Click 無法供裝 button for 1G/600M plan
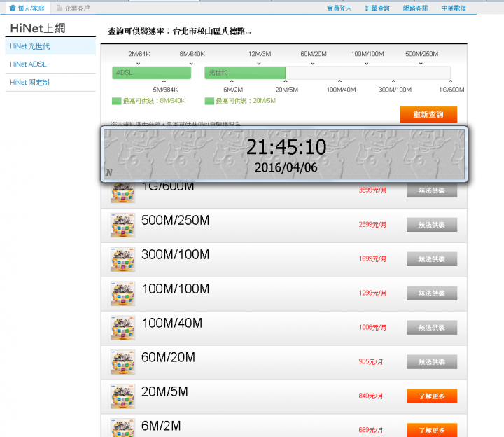This screenshot has height=437, width=504. (432, 190)
